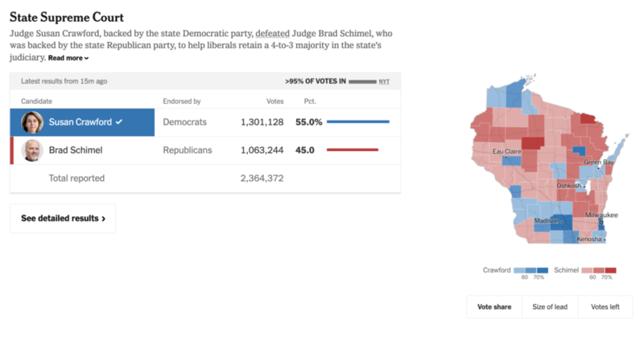
Task: Click the Crawford blue legend swatch
Action: point(532,270)
